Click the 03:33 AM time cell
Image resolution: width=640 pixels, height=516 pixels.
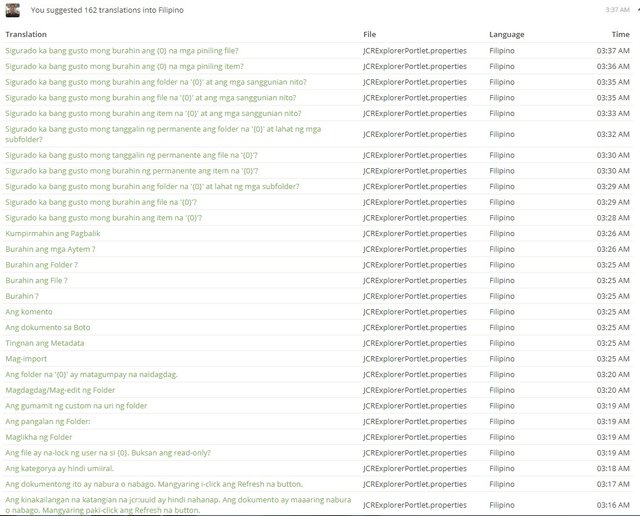pyautogui.click(x=613, y=113)
